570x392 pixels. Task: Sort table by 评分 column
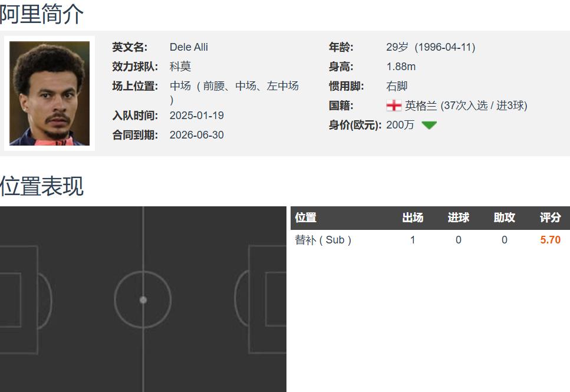[x=550, y=218]
